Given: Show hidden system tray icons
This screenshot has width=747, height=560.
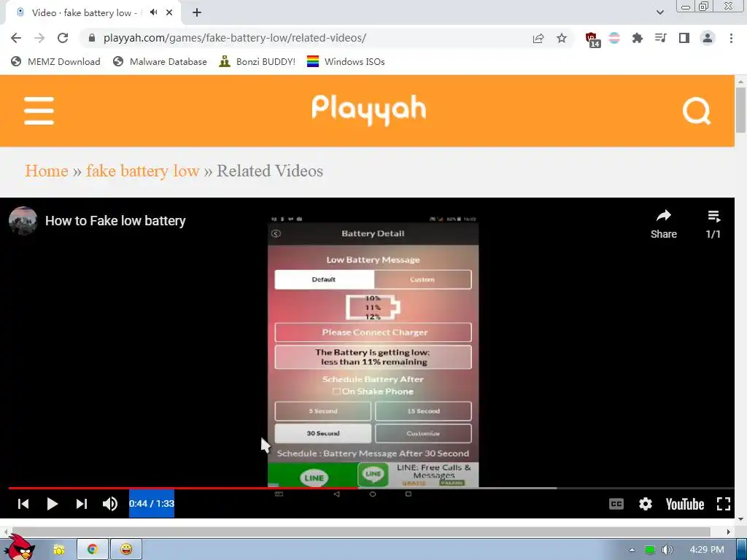Looking at the screenshot, I should pyautogui.click(x=632, y=550).
